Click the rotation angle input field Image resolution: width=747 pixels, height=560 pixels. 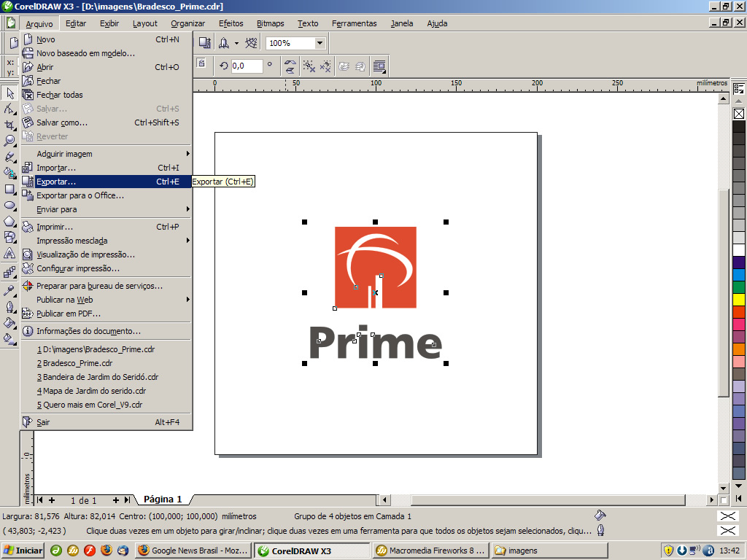coord(247,66)
